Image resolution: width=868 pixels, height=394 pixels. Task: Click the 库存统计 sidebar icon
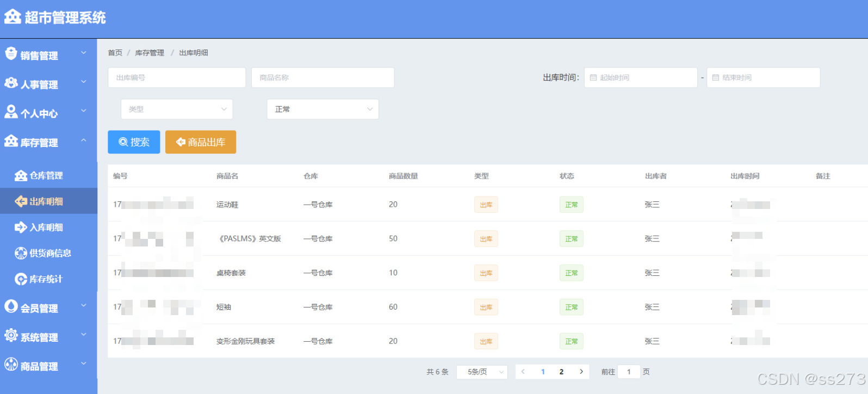click(x=21, y=279)
